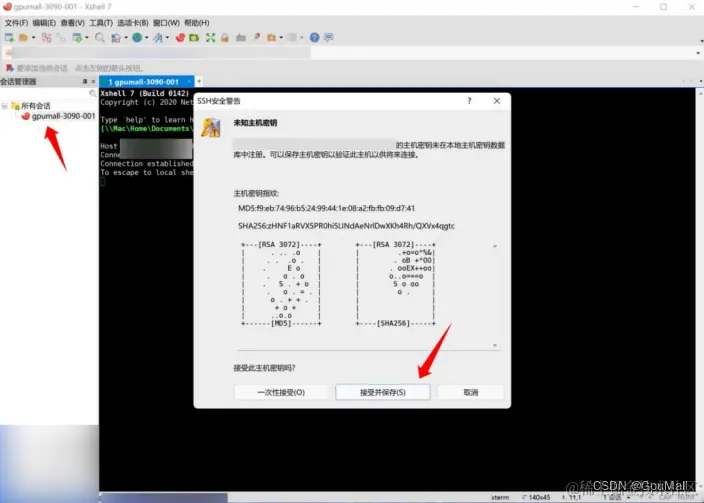704x503 pixels.
Task: Click the ? help button in SSH安全警告 dialog
Action: [x=469, y=101]
